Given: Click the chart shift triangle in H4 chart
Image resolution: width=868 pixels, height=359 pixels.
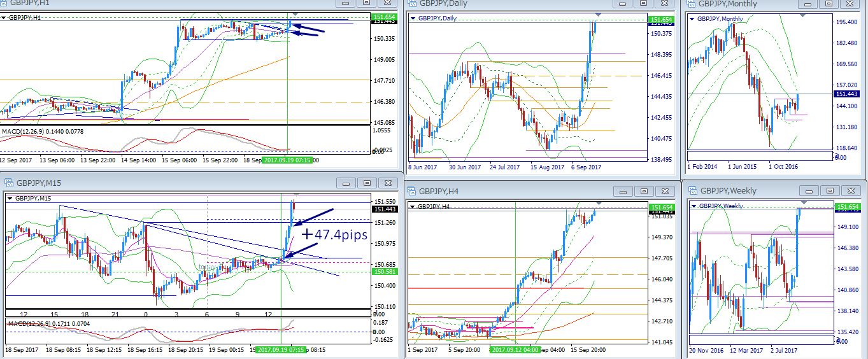Looking at the screenshot, I should click(x=597, y=202).
